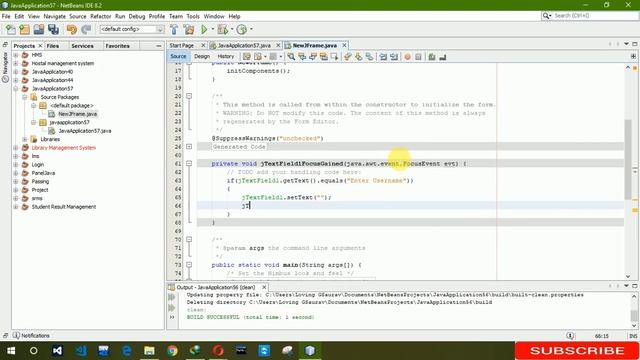Close the Output window tab
640x360 pixels.
[x=264, y=287]
